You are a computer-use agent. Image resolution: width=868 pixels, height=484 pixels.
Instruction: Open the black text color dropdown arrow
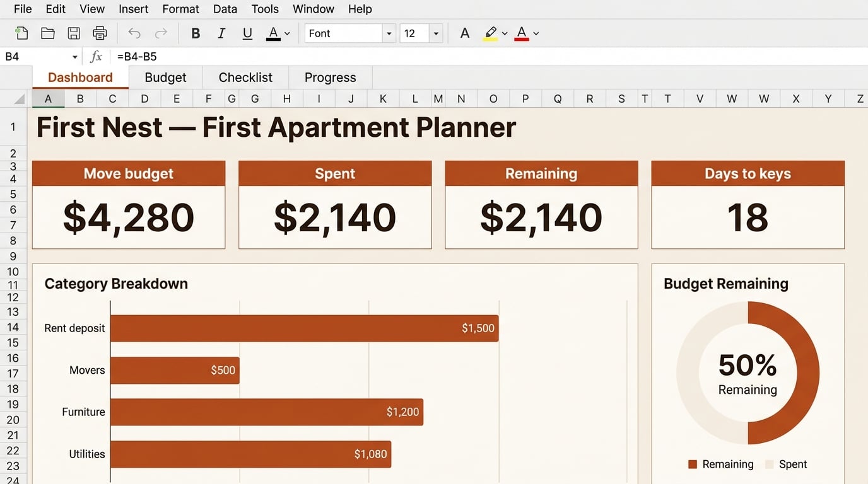click(x=287, y=33)
